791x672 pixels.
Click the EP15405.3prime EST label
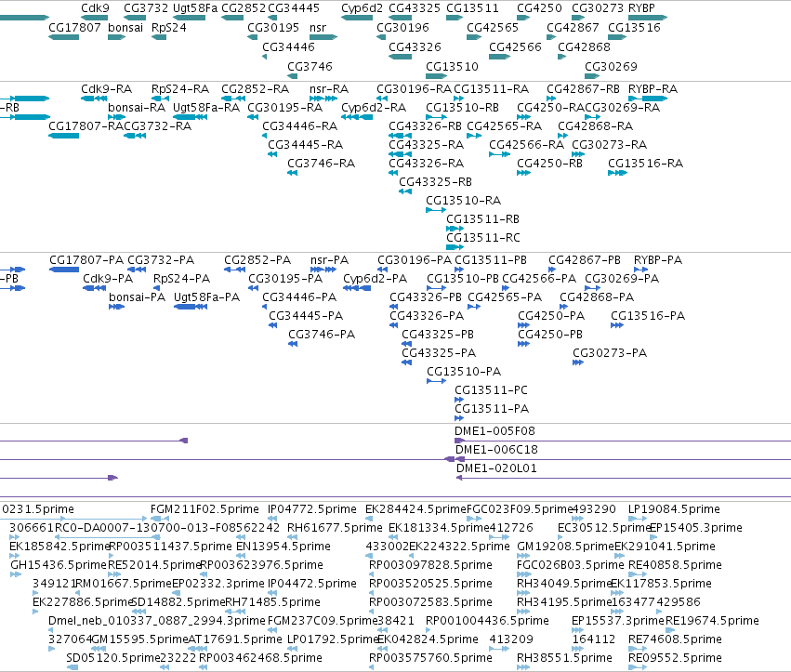[696, 528]
